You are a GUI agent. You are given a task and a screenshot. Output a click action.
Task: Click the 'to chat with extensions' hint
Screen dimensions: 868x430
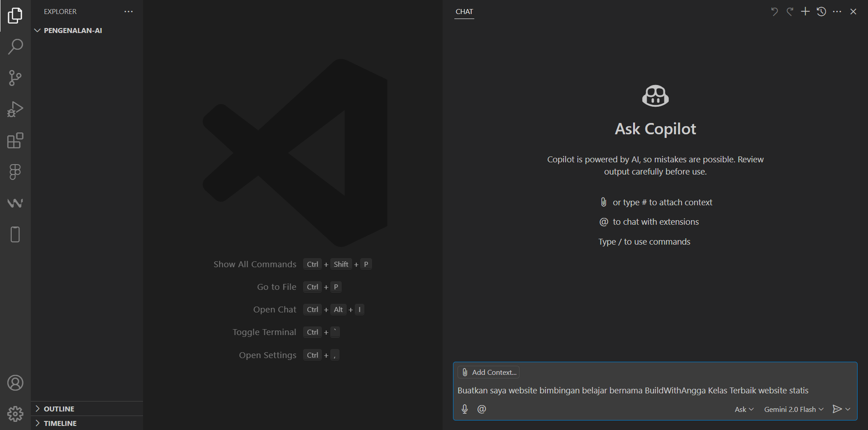(x=656, y=222)
